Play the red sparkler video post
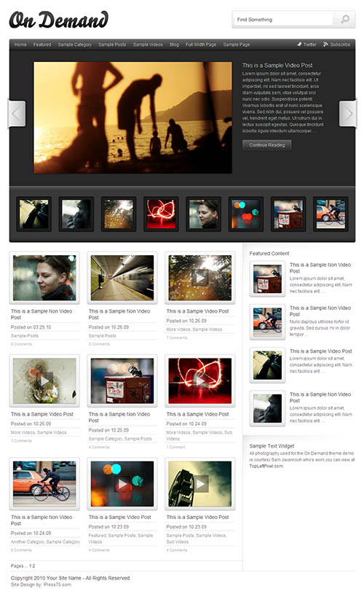The height and width of the screenshot is (589, 364). (200, 381)
